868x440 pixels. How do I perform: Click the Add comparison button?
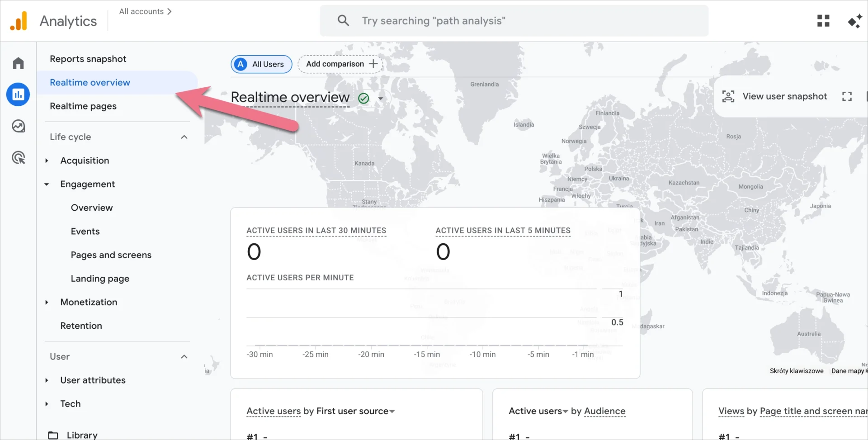point(340,64)
